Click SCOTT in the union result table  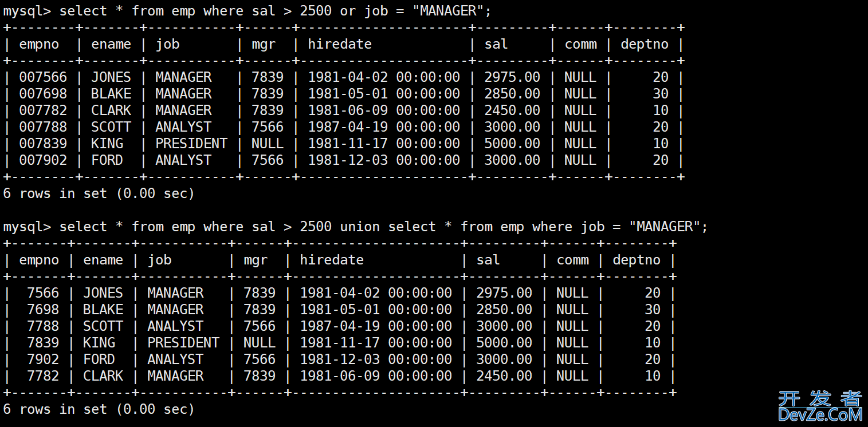pos(103,326)
